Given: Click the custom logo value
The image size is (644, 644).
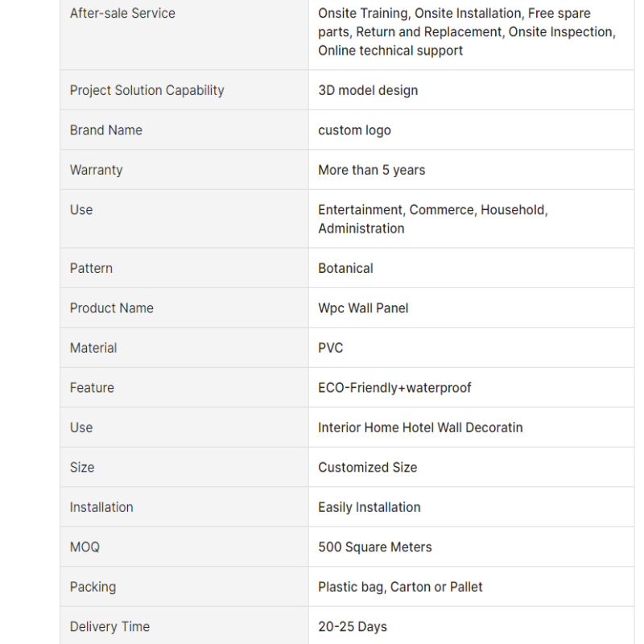Looking at the screenshot, I should tap(354, 130).
